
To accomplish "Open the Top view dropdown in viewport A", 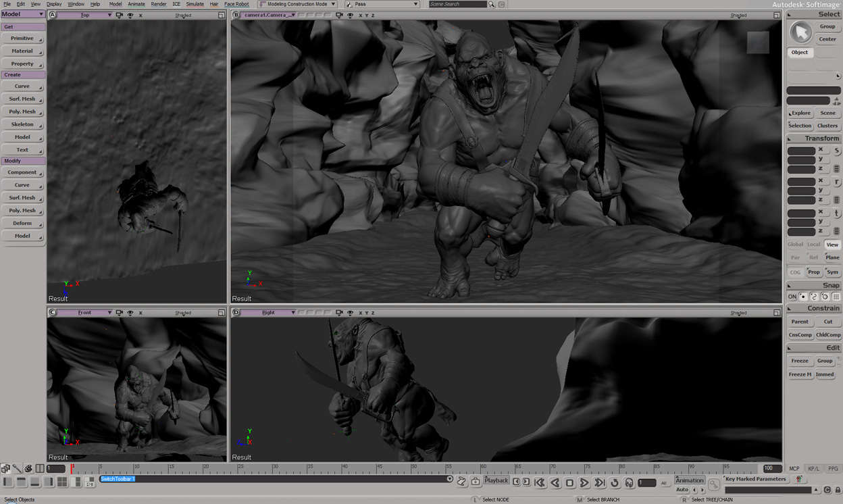I will [x=85, y=15].
